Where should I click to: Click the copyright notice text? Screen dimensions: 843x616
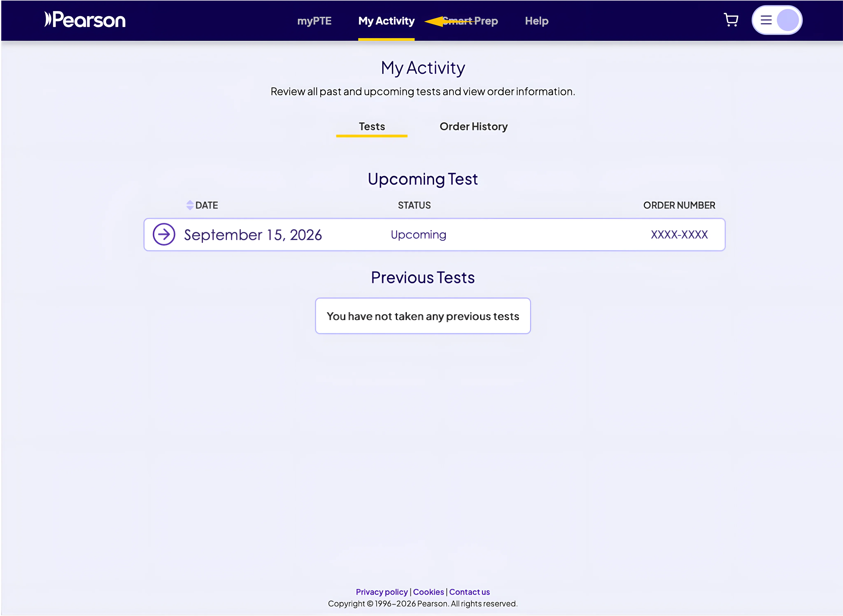[423, 603]
